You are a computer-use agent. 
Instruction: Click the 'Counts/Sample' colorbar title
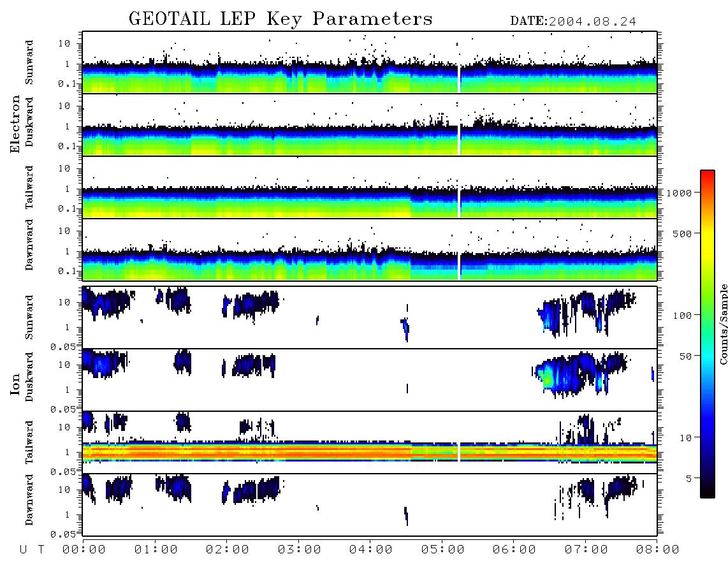pos(723,324)
